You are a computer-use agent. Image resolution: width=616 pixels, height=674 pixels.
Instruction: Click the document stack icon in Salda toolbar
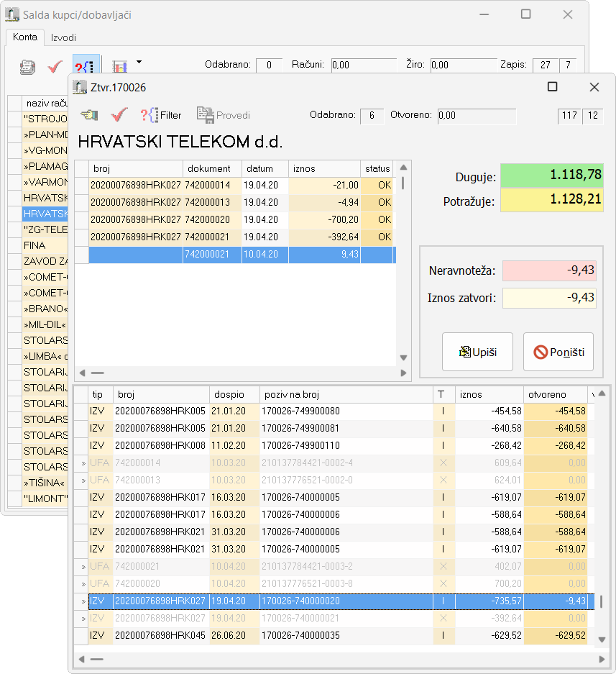pyautogui.click(x=27, y=67)
